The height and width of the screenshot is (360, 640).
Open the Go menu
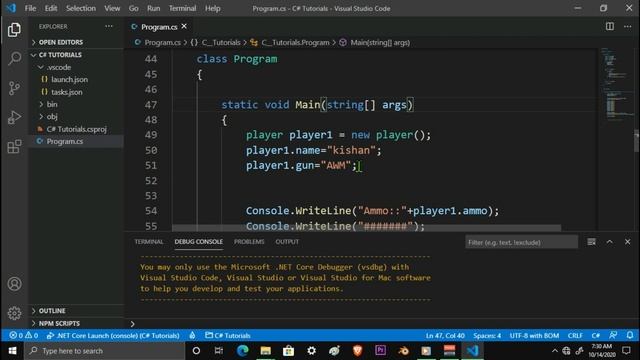(133, 8)
